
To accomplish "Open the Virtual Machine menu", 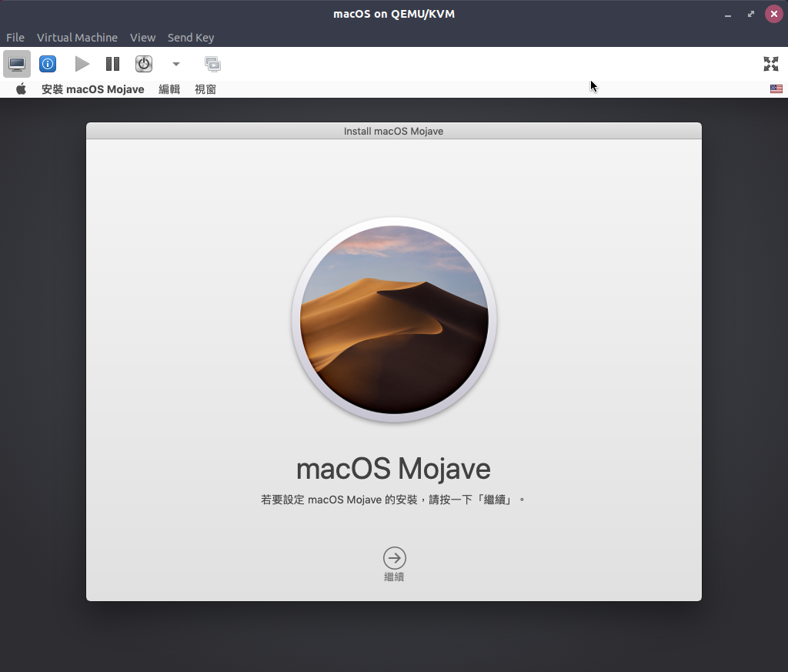I will (77, 38).
